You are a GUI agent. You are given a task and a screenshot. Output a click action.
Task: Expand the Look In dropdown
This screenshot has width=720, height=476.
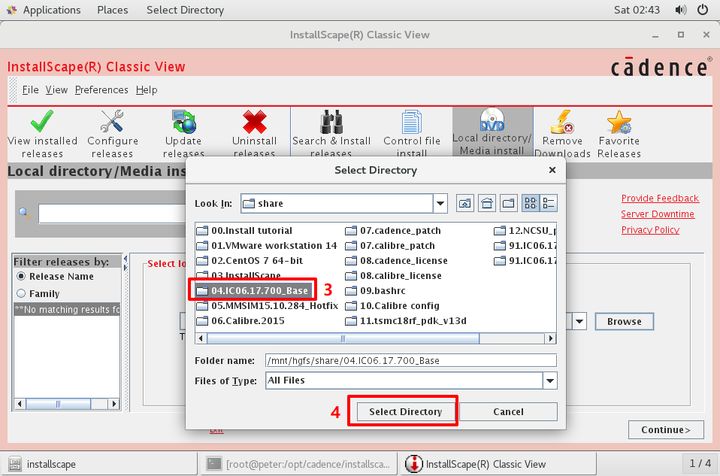tap(440, 203)
